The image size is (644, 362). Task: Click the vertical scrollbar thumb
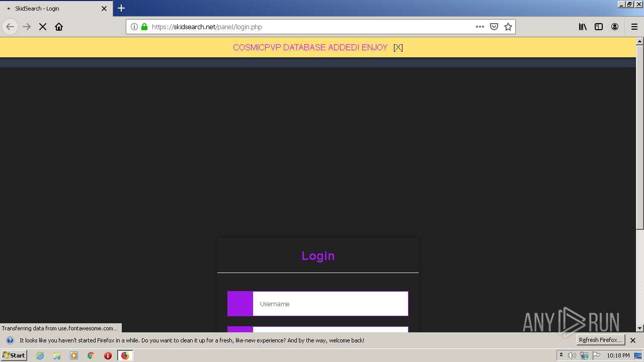640,137
